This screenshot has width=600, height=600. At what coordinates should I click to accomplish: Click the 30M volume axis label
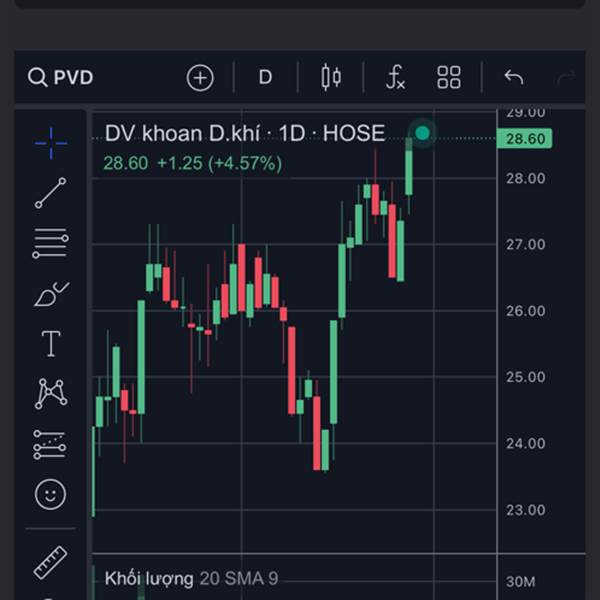520,582
